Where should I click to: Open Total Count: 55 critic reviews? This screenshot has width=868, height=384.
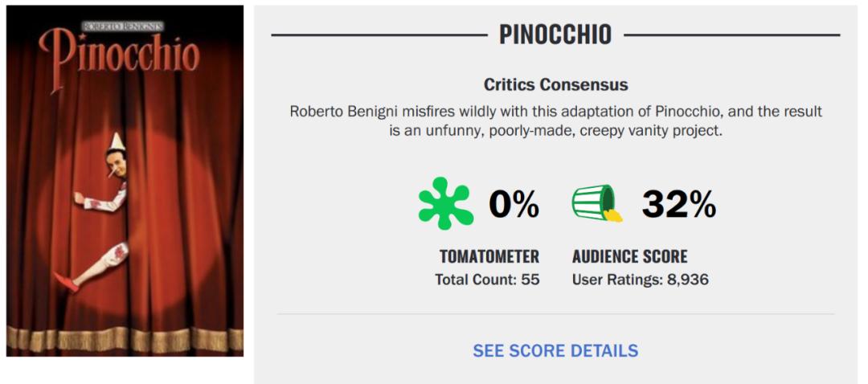pos(487,280)
